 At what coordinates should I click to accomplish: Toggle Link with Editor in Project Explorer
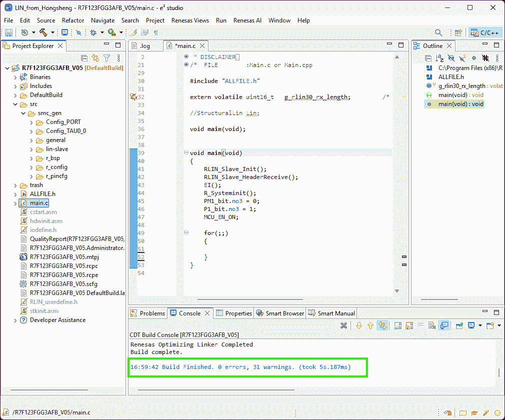[x=95, y=58]
